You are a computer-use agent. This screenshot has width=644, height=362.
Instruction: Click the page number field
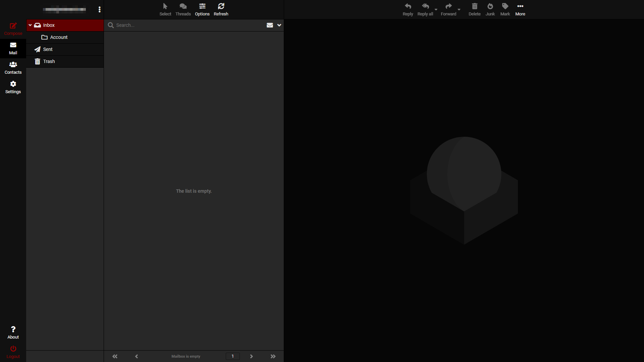(232, 356)
